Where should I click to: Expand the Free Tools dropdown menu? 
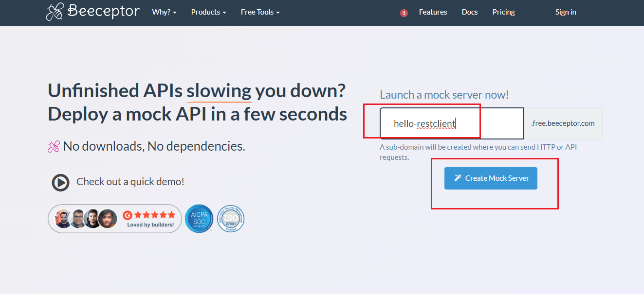click(260, 12)
